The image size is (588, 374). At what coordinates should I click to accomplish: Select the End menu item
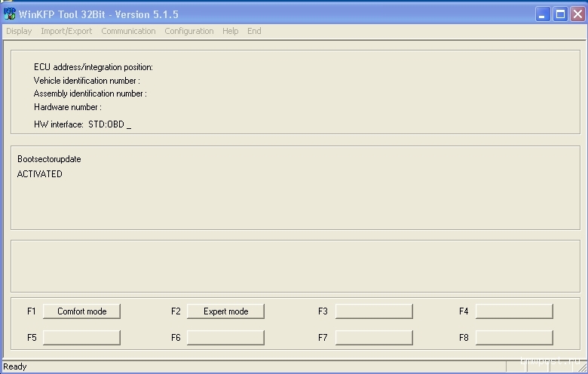click(254, 31)
